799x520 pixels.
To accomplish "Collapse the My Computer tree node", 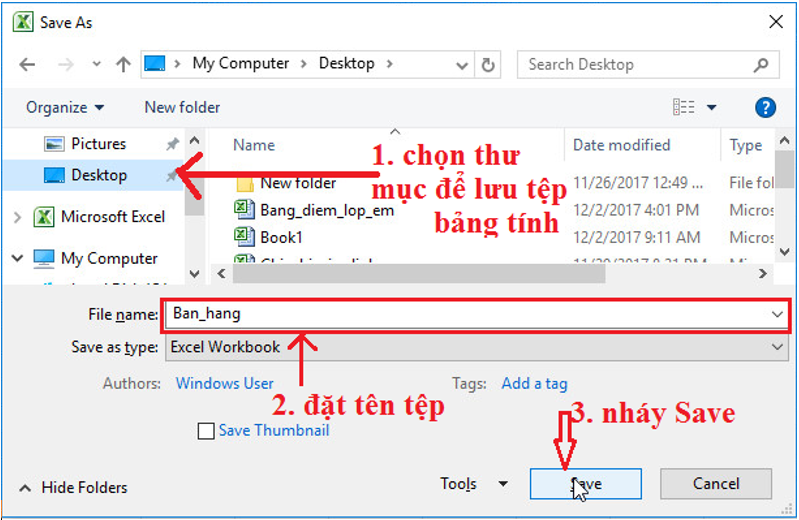I will coord(17,258).
